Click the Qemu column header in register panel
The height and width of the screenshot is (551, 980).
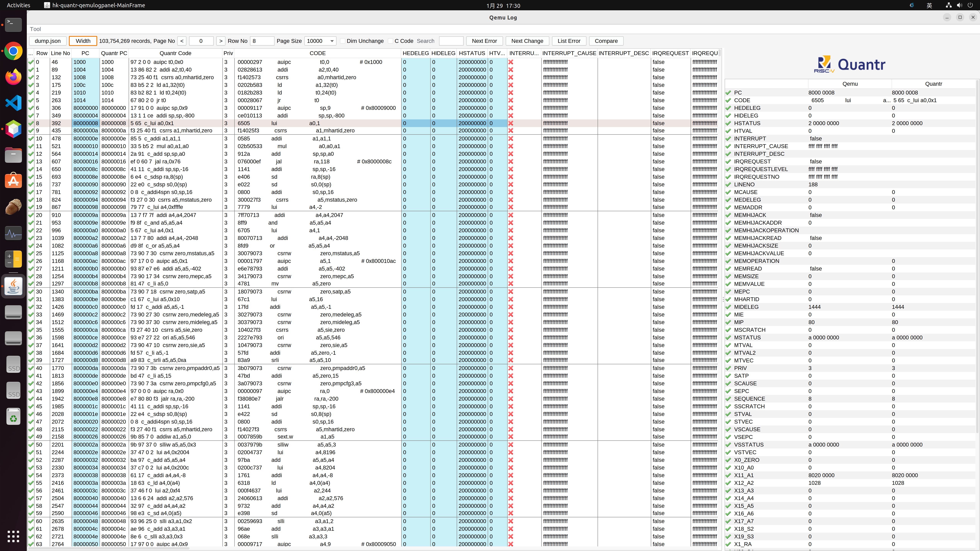(850, 84)
